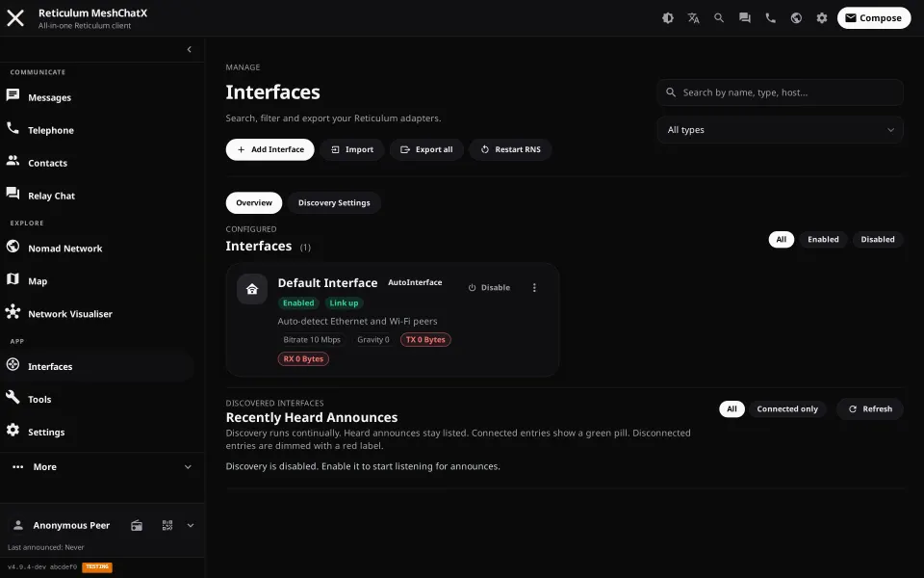Click Add Interface button
Screen dimensions: 924x578
(x=269, y=149)
